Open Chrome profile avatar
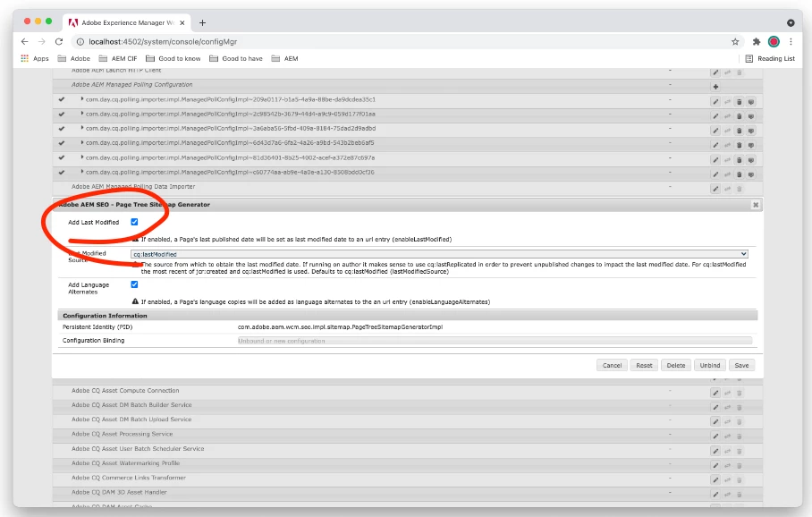 [774, 42]
